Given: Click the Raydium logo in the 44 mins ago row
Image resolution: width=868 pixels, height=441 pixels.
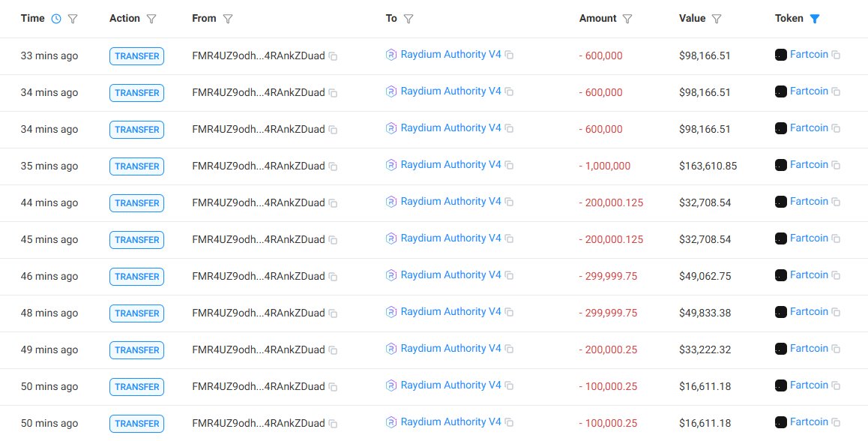Looking at the screenshot, I should coord(391,202).
